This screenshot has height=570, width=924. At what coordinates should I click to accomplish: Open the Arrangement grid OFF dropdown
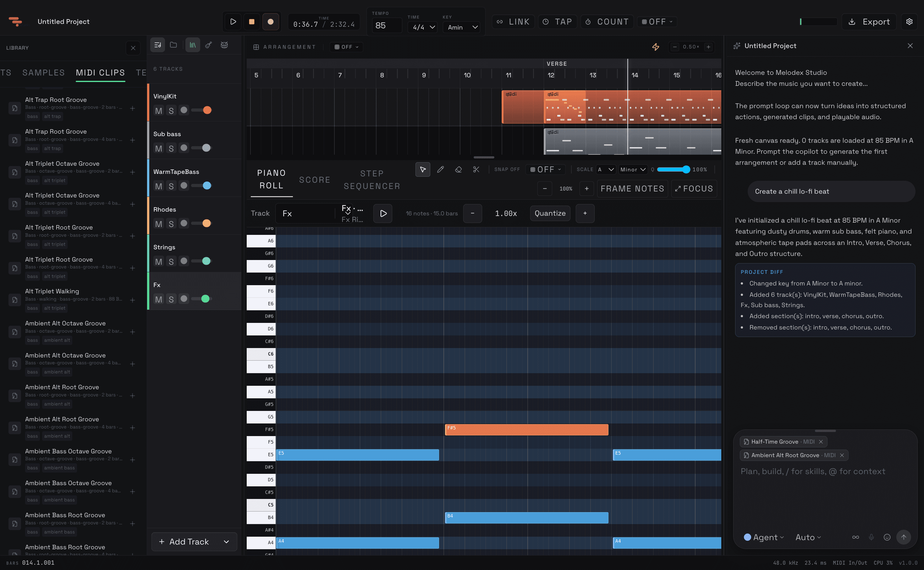(x=346, y=47)
